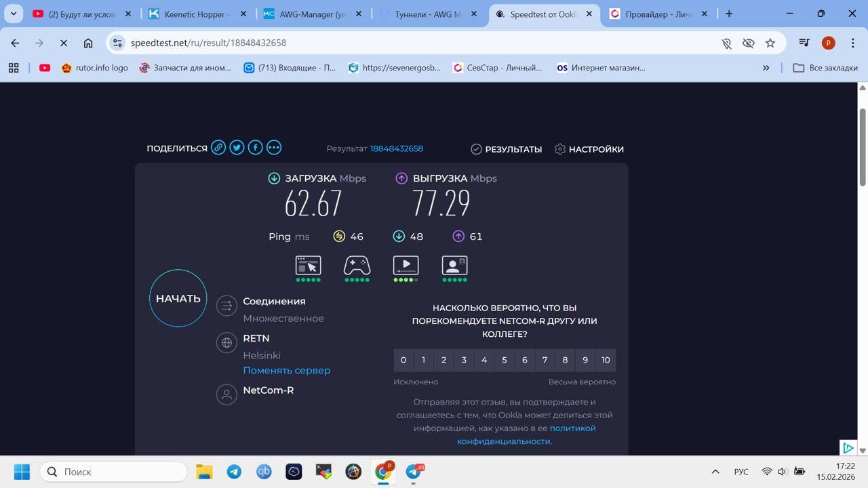
Task: Expand system tray hidden icons
Action: tap(715, 472)
